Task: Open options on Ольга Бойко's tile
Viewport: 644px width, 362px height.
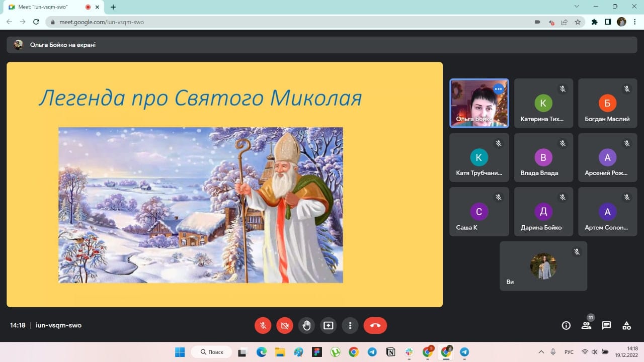Action: coord(498,89)
